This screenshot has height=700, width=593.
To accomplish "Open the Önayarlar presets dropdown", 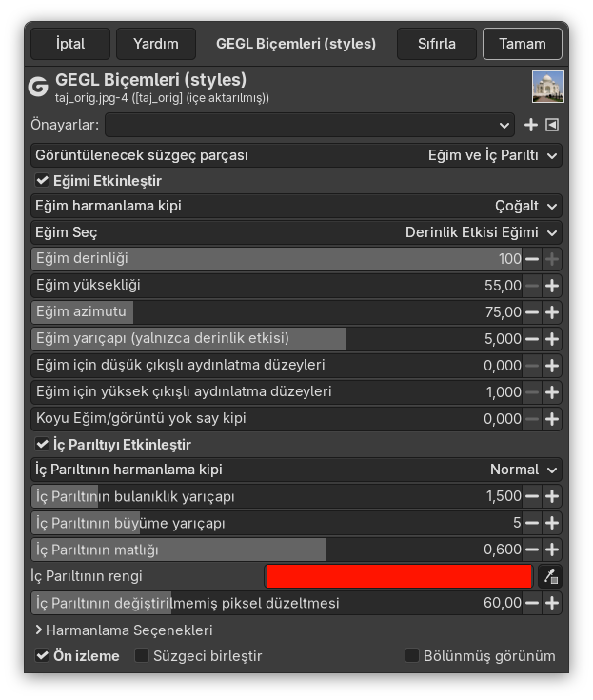I will pos(309,125).
